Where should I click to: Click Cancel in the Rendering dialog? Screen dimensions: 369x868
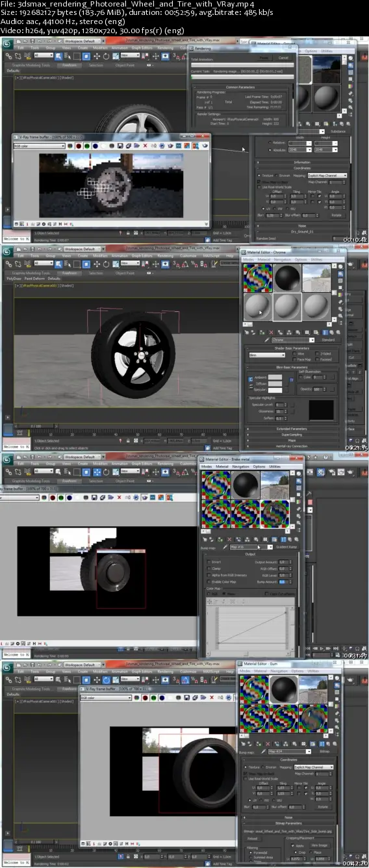(283, 58)
